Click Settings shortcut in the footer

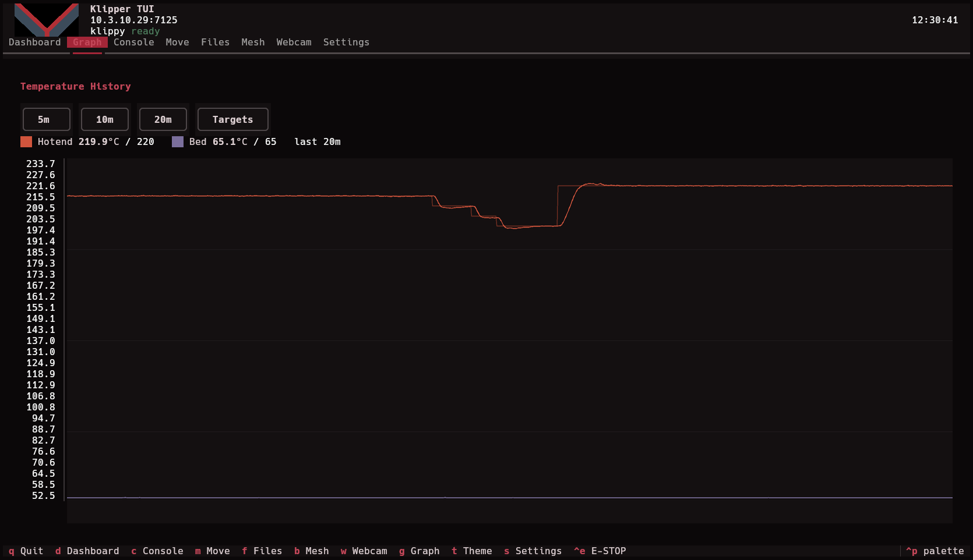point(533,551)
